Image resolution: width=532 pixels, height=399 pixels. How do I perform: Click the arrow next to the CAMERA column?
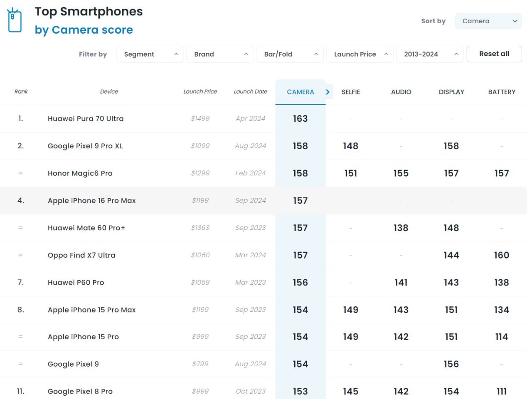click(x=328, y=92)
